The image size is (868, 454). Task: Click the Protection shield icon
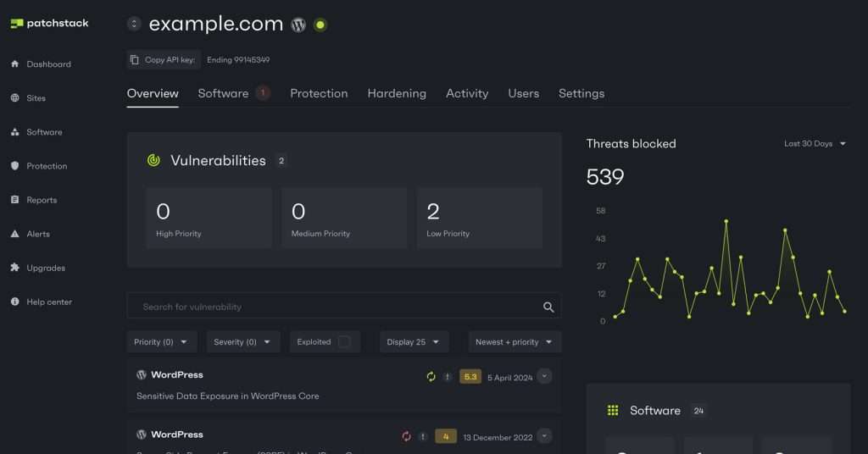15,166
